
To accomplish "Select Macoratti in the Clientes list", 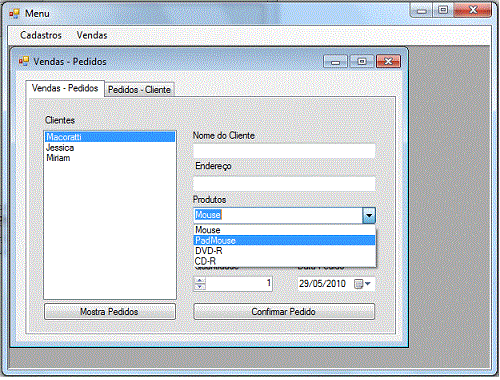I will point(110,137).
